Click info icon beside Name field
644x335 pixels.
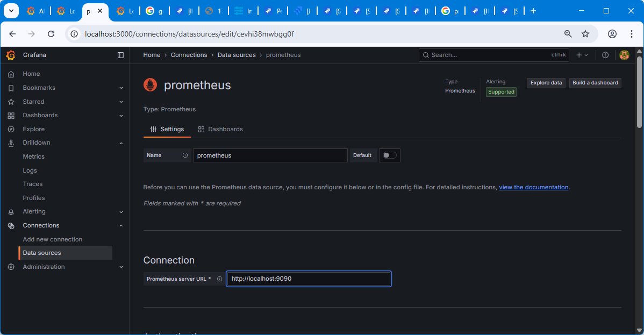pyautogui.click(x=185, y=155)
